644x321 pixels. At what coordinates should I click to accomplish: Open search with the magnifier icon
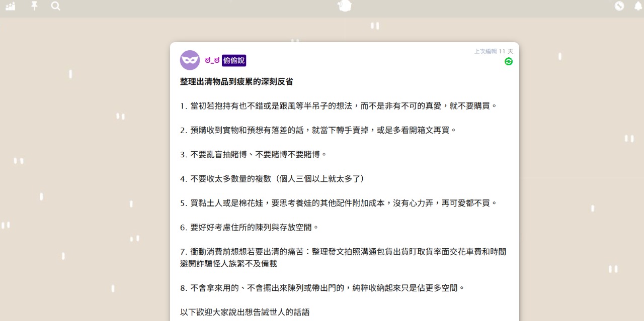coord(56,6)
